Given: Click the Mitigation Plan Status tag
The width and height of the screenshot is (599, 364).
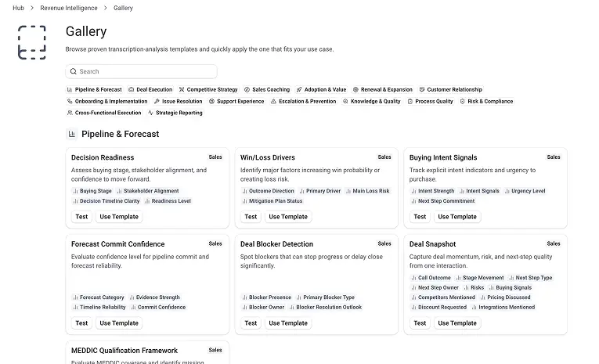Looking at the screenshot, I should click(x=272, y=201).
